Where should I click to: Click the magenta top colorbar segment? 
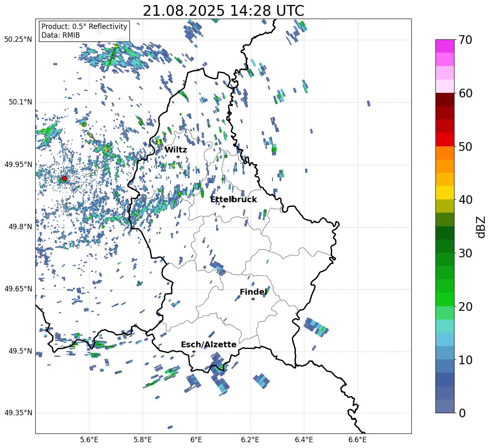tap(445, 46)
